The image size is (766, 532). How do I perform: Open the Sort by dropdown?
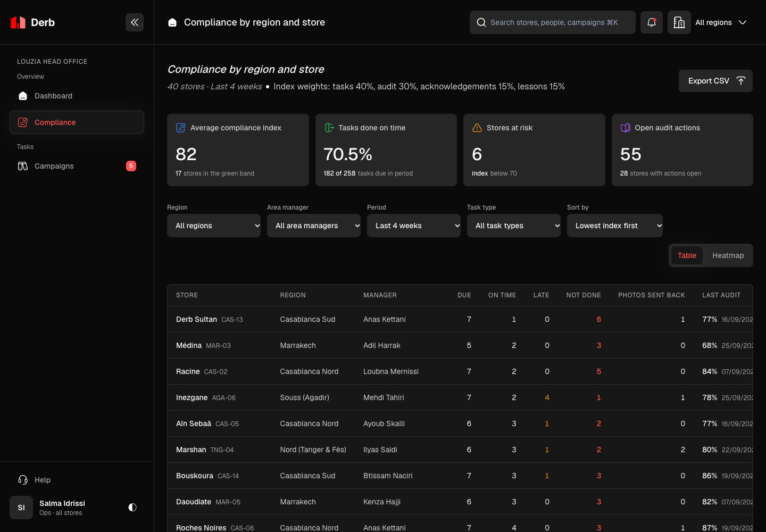click(615, 226)
